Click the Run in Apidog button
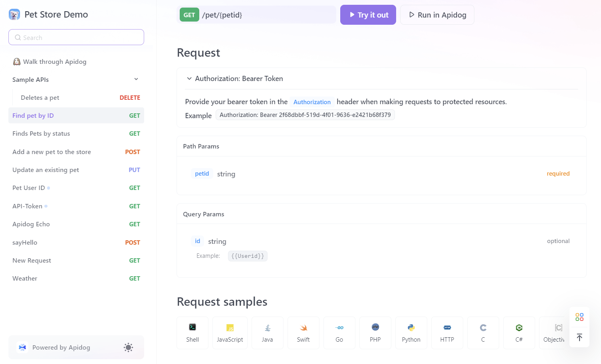The image size is (601, 364). [437, 15]
